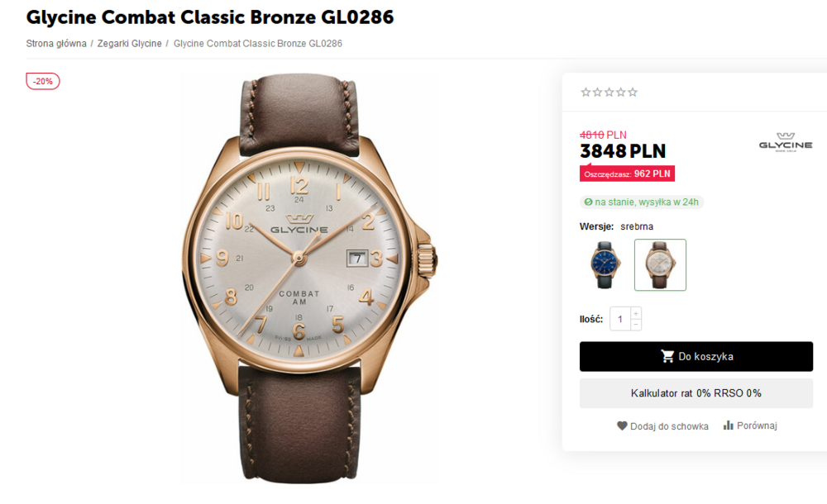This screenshot has height=504, width=827.
Task: Click the first rating star
Action: click(x=586, y=93)
